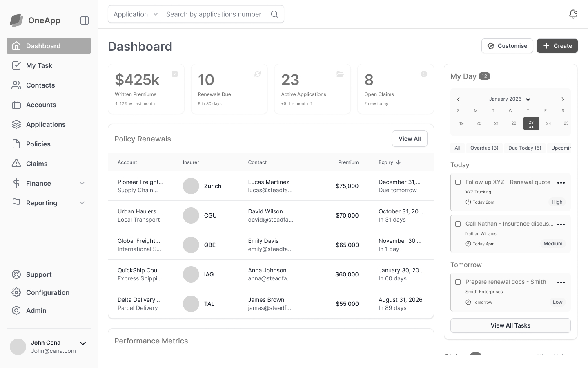The height and width of the screenshot is (368, 588).
Task: Select January 25 in the calendar
Action: [x=566, y=123]
